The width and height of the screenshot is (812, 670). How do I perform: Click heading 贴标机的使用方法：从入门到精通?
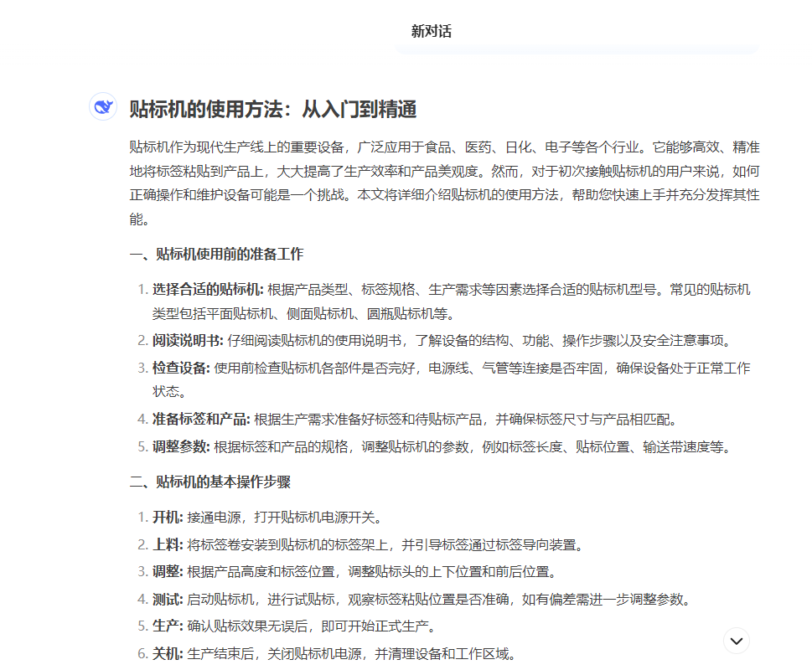273,109
